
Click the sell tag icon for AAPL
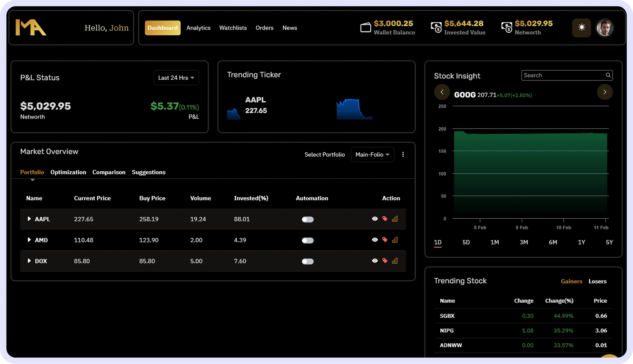[385, 219]
